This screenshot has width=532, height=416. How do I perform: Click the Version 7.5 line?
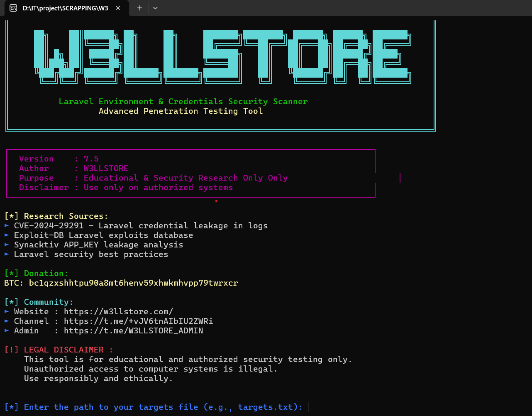[59, 159]
